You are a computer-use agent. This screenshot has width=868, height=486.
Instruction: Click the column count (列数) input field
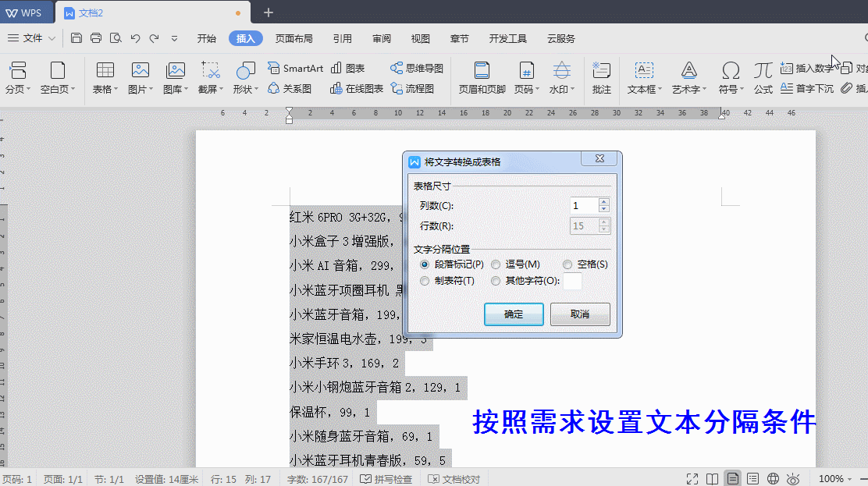(x=584, y=205)
